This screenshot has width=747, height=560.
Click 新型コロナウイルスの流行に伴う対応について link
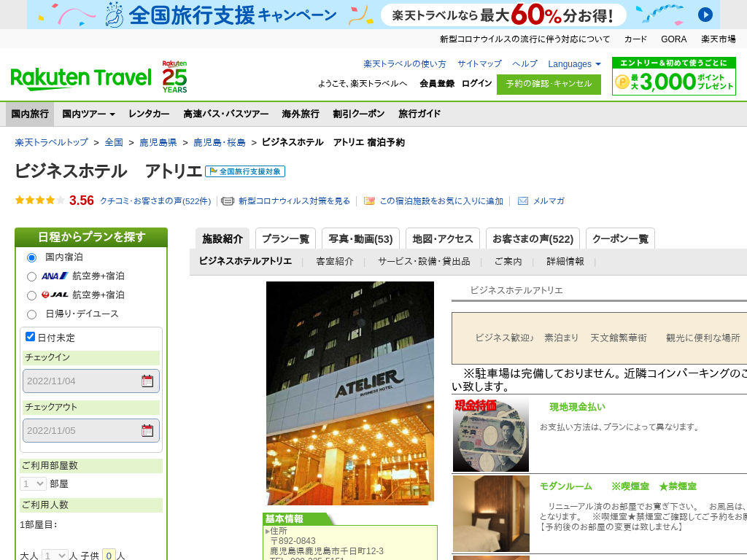point(525,39)
